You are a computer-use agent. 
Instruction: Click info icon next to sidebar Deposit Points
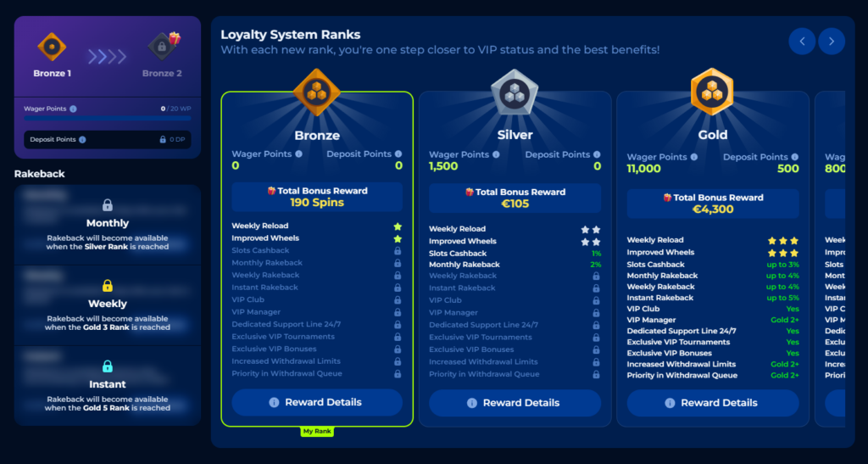(x=82, y=139)
